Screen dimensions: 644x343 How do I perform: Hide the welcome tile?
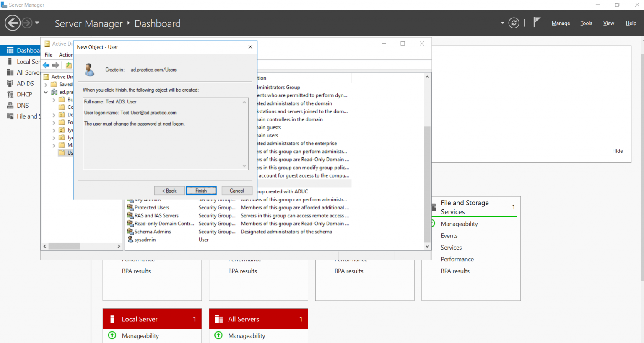(617, 151)
